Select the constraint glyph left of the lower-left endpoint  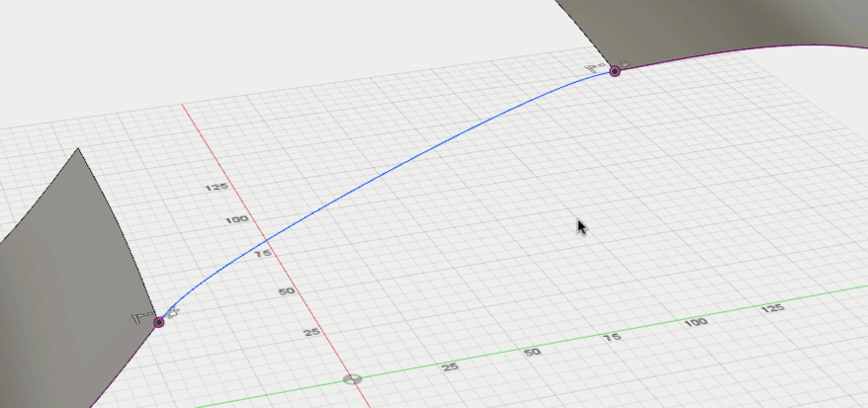pyautogui.click(x=140, y=319)
